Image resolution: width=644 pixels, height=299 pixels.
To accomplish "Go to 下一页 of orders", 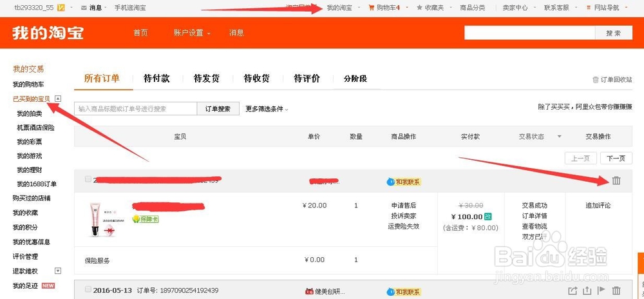I will tap(616, 159).
